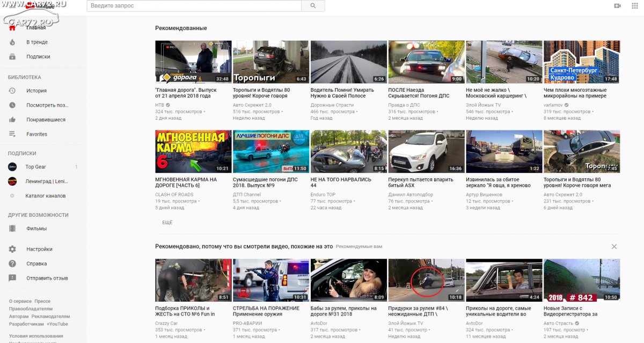Viewport: 644px width, 343px height.
Task: Play the ЛУЧШИЕ ПОГОНИ ДПС thumbnail
Action: 271,151
